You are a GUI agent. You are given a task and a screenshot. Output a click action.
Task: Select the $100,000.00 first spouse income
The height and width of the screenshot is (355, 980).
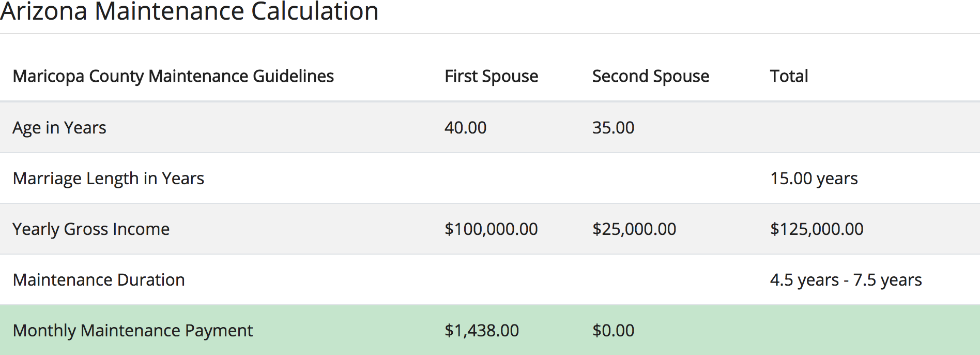(x=491, y=229)
